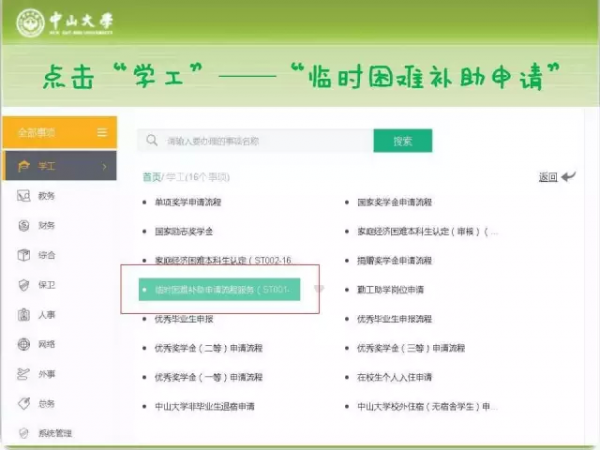The width and height of the screenshot is (600, 450).
Task: Toggle the 全部事项 hamburger menu icon
Action: (x=101, y=133)
